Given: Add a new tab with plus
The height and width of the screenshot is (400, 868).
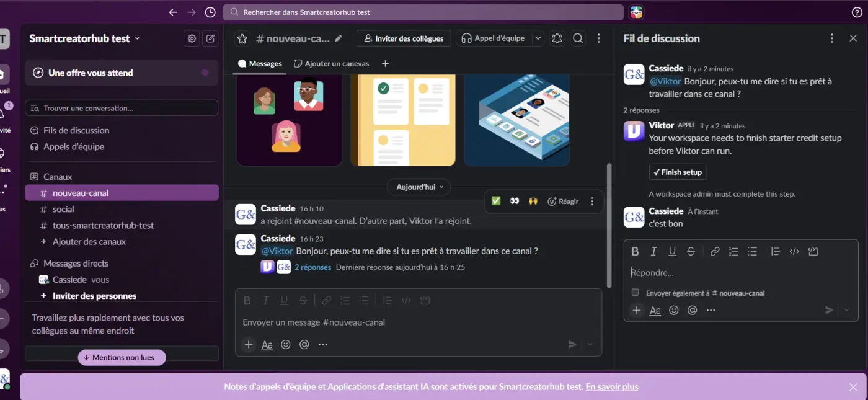Looking at the screenshot, I should tap(385, 63).
